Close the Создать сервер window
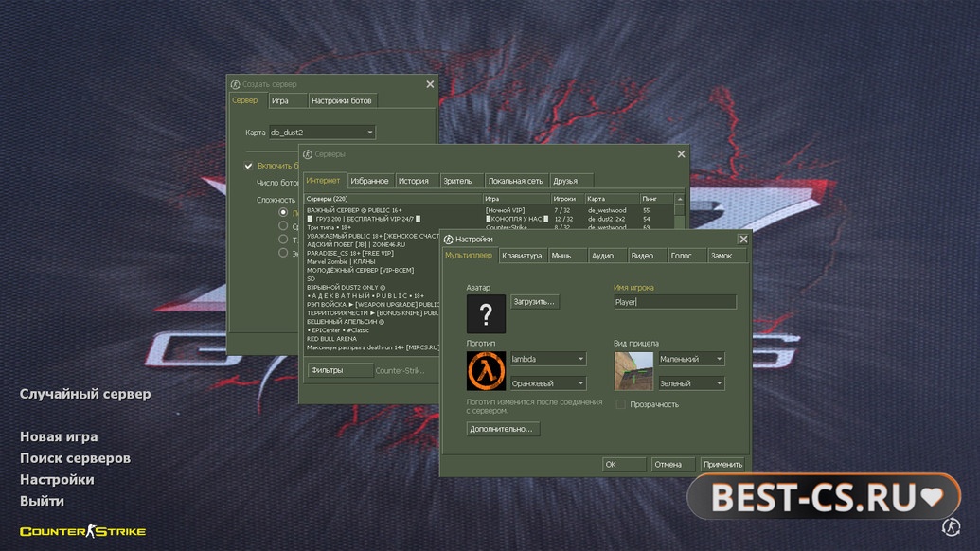 click(430, 84)
